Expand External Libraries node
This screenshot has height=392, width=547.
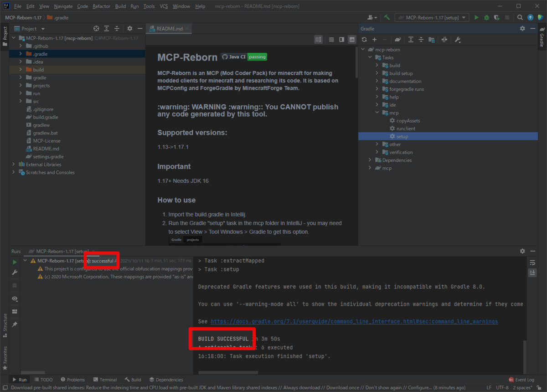[x=13, y=165]
